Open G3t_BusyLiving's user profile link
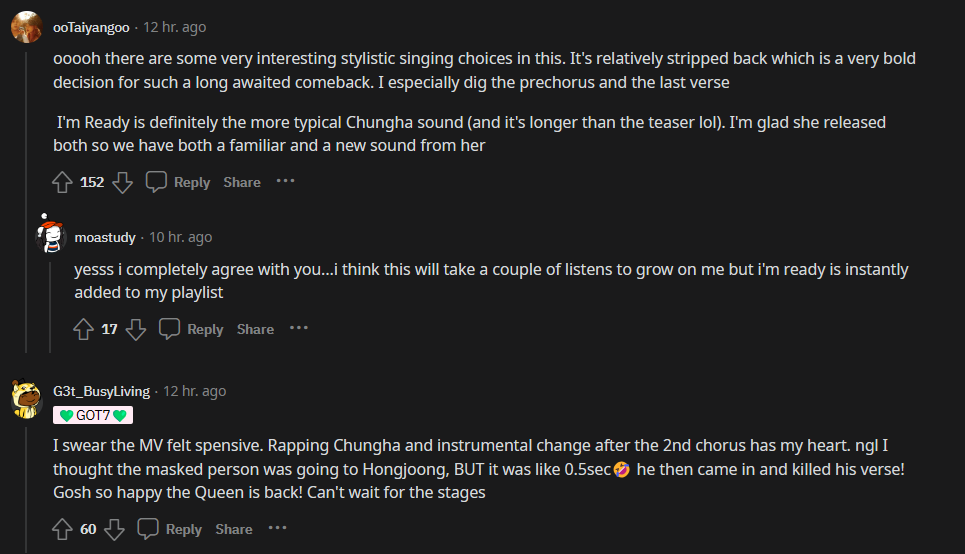This screenshot has height=554, width=965. pyautogui.click(x=101, y=391)
